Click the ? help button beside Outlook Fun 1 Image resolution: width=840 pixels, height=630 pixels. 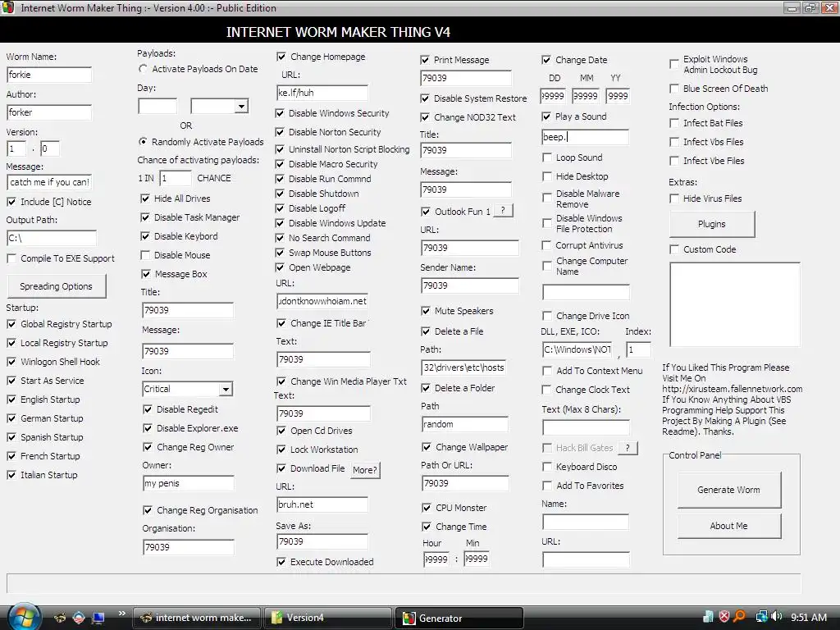point(503,211)
